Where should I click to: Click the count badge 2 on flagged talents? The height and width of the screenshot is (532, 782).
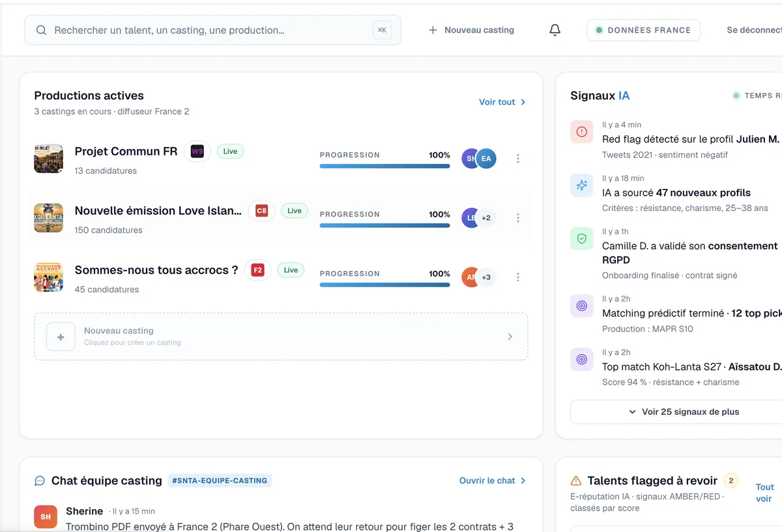(x=731, y=481)
